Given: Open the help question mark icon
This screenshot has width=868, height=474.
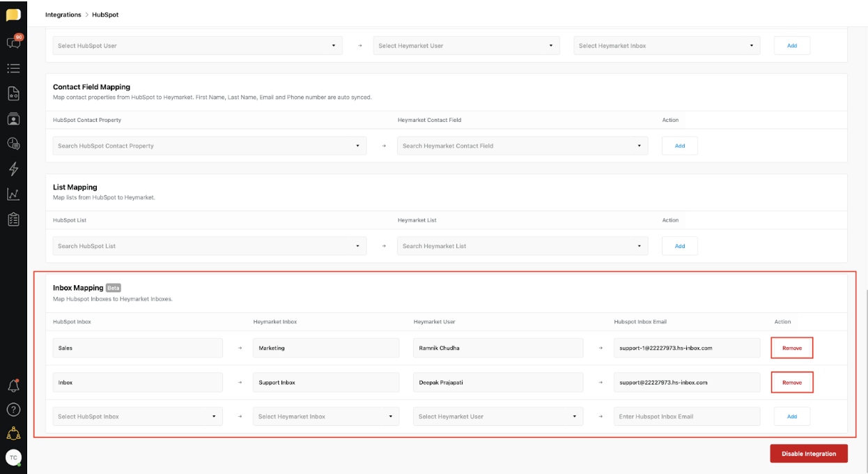Looking at the screenshot, I should click(13, 410).
